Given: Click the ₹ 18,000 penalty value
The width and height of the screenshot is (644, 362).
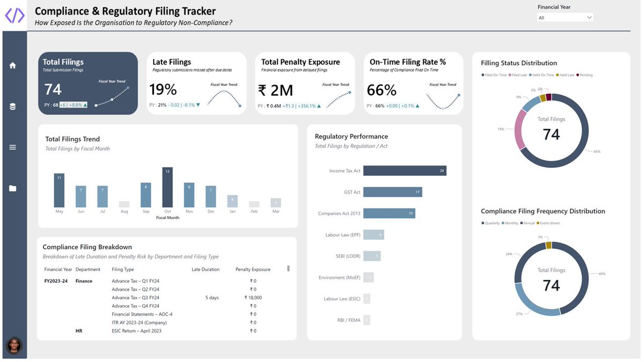Looking at the screenshot, I should [x=253, y=298].
